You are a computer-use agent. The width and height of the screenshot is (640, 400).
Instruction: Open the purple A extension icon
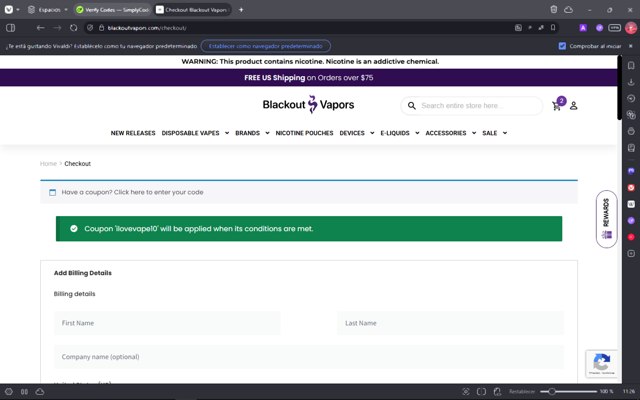click(583, 28)
